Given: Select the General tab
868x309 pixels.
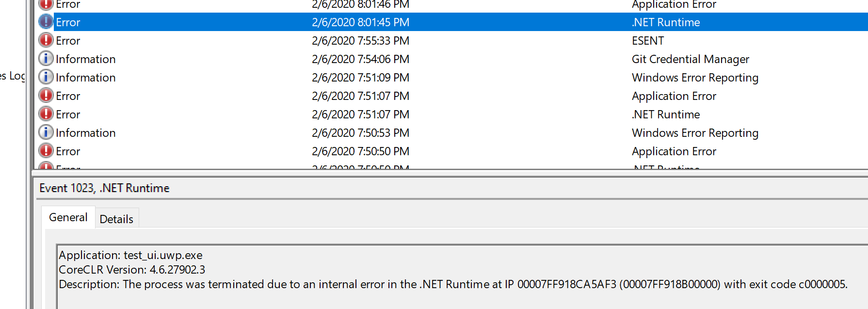Looking at the screenshot, I should pos(68,217).
